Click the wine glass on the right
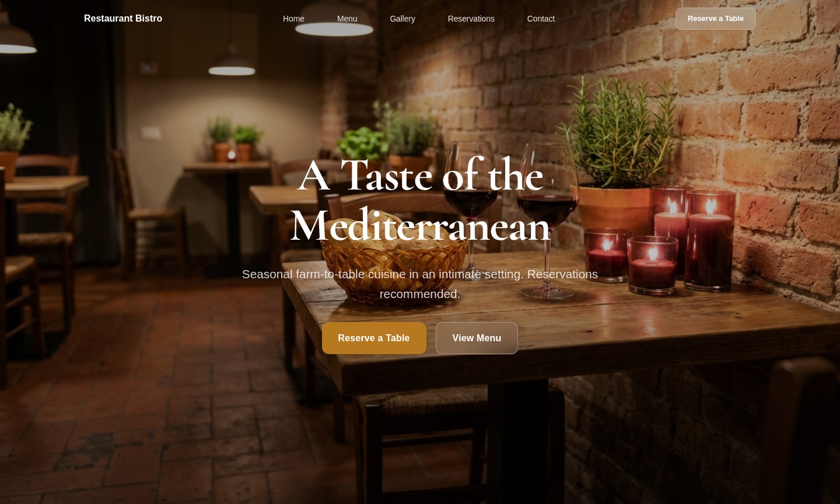 (547, 219)
